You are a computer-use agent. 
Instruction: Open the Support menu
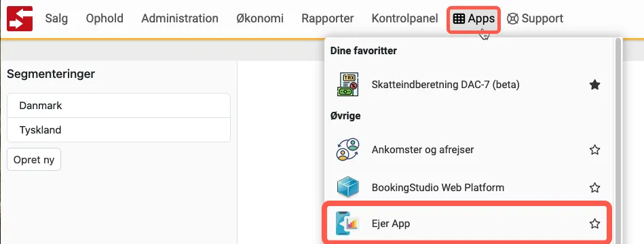point(535,18)
